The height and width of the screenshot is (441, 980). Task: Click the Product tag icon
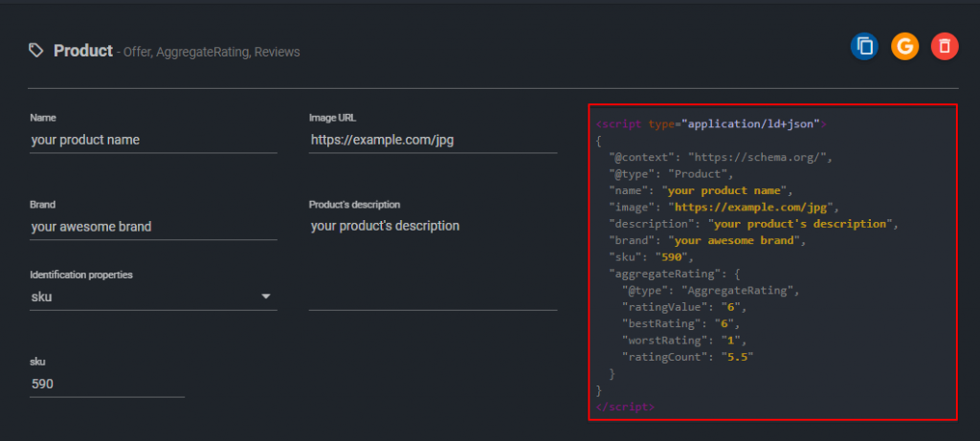(36, 51)
